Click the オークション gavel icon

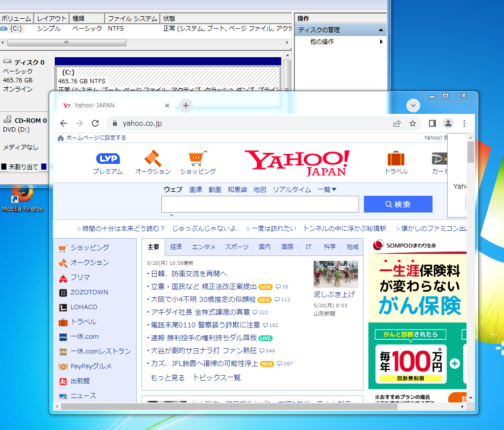[x=151, y=159]
